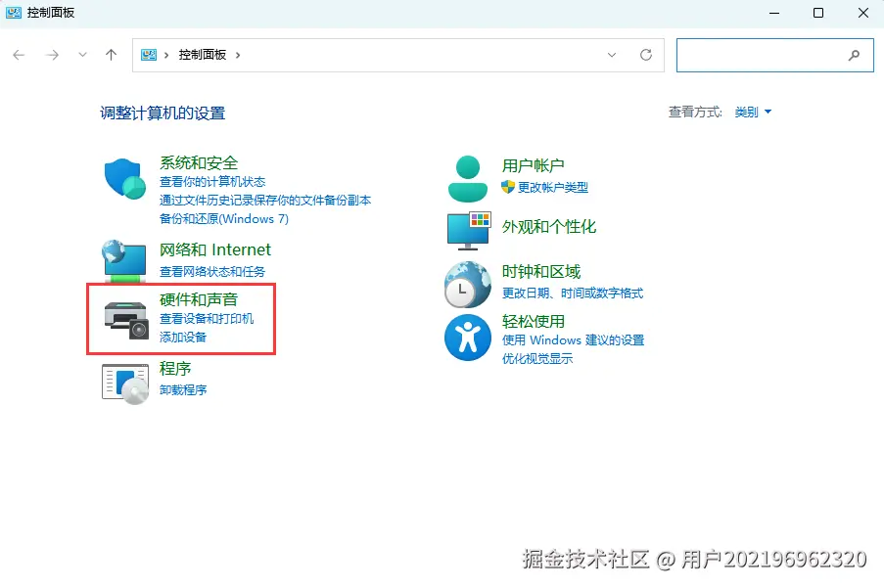
Task: Minimize the 控制面板 window
Action: pos(774,13)
